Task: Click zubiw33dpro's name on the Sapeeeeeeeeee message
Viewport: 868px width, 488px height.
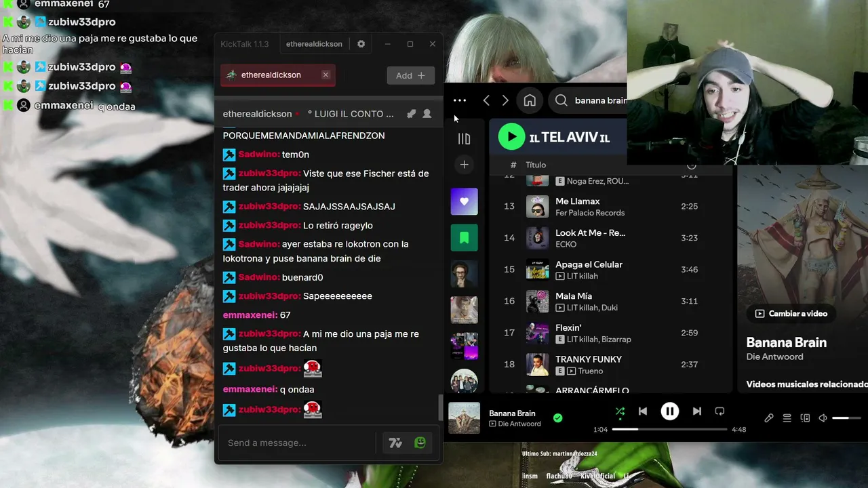Action: (x=269, y=296)
